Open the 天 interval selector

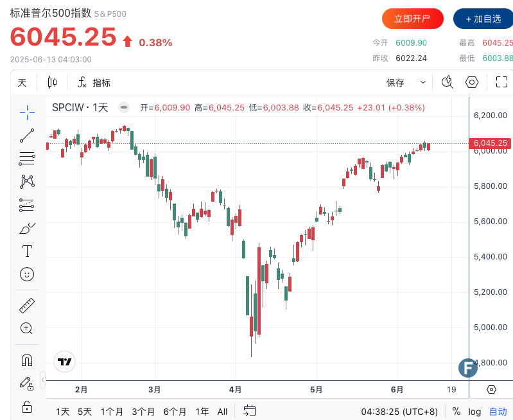click(22, 82)
